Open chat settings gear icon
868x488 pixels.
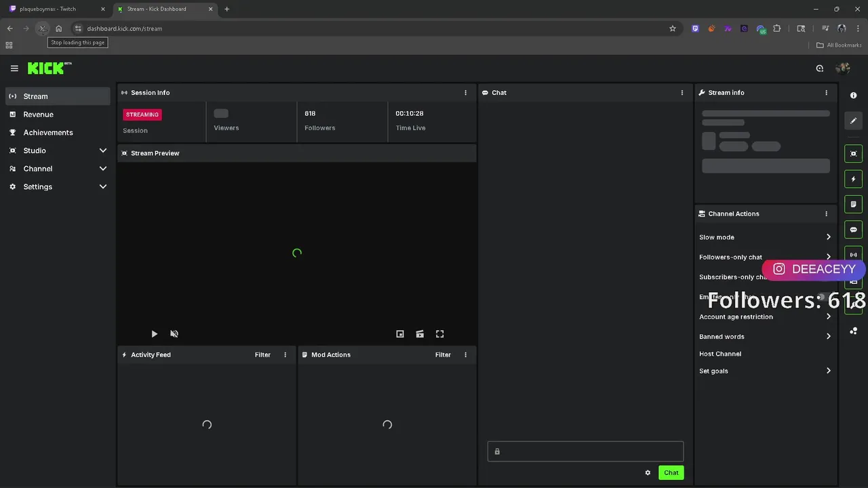point(648,473)
